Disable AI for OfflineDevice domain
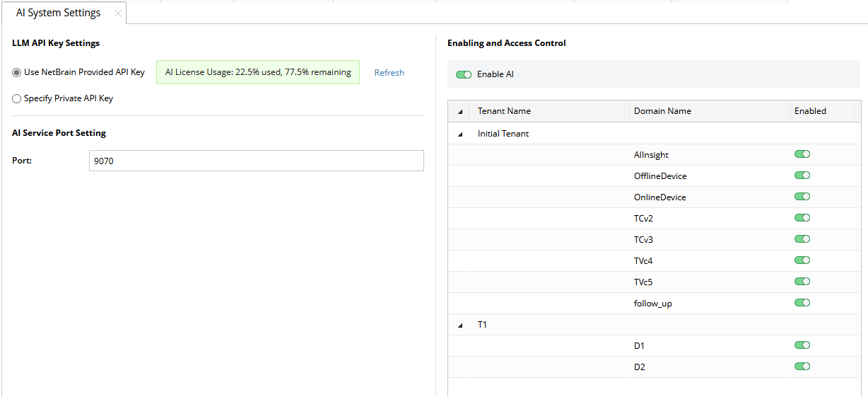 tap(802, 176)
